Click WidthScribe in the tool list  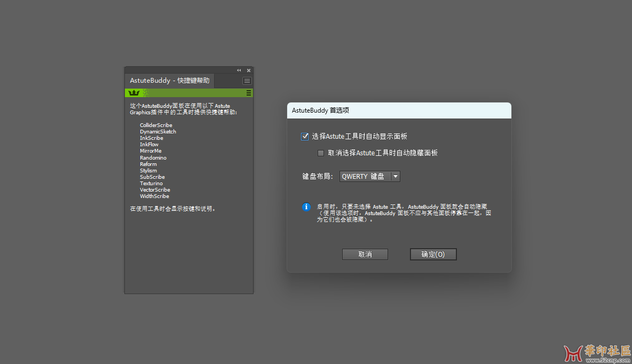[154, 197]
